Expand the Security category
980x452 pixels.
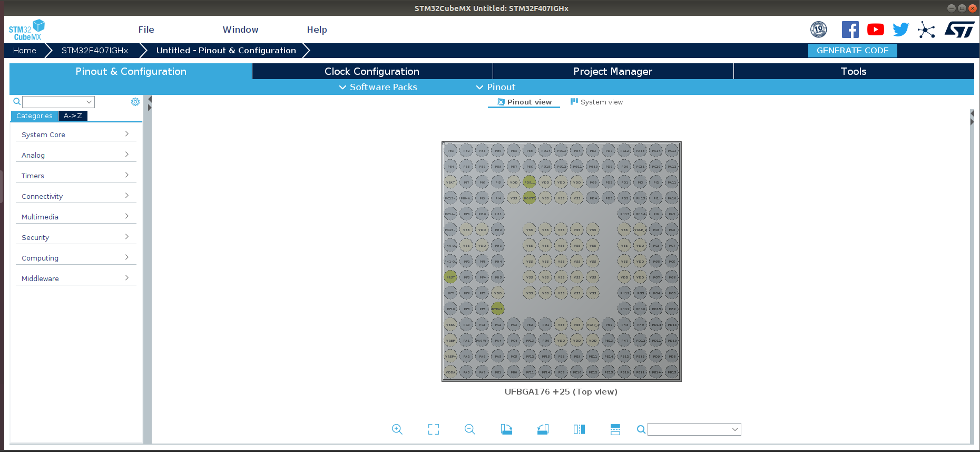coord(76,237)
